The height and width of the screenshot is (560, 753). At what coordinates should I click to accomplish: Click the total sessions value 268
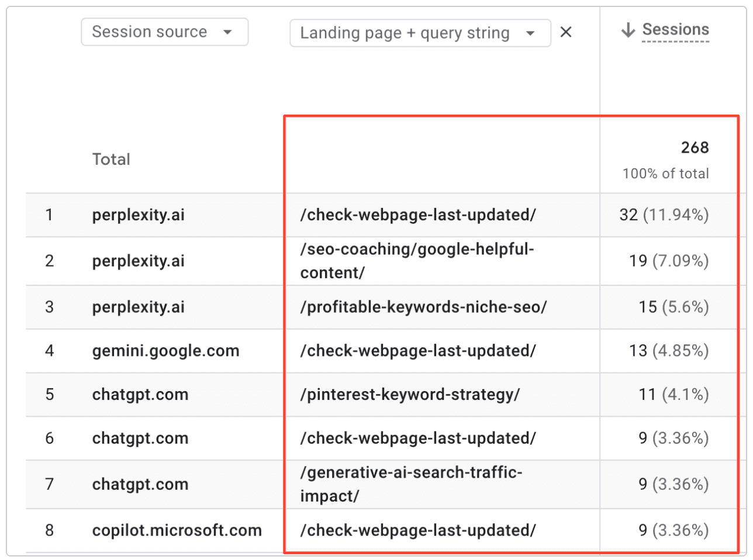click(x=695, y=147)
